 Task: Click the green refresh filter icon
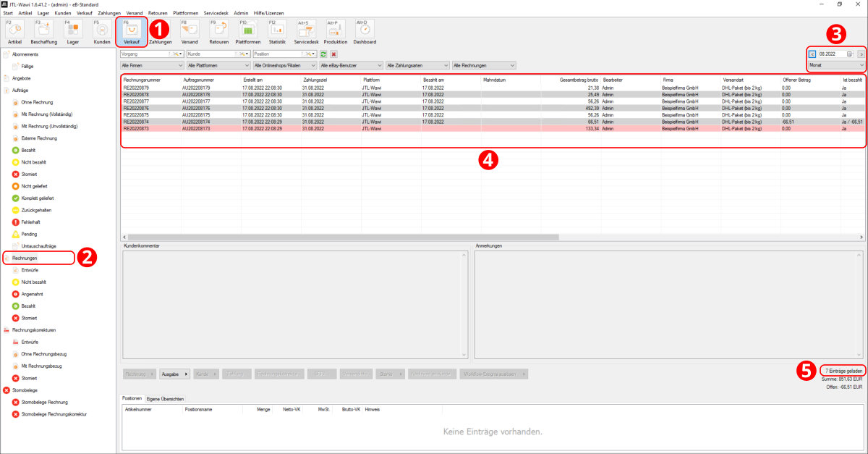pyautogui.click(x=324, y=54)
